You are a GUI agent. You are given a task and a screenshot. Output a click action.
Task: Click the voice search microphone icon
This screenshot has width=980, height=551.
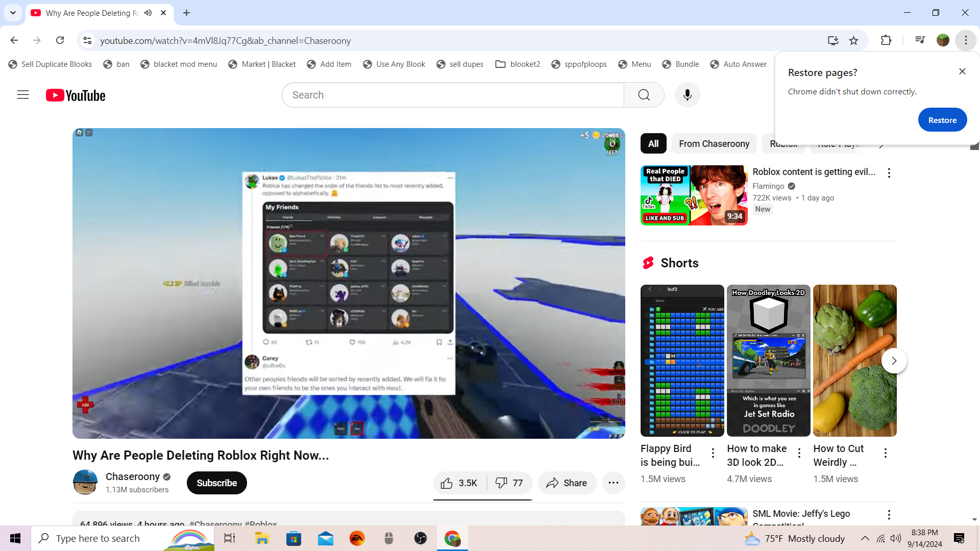pyautogui.click(x=687, y=95)
